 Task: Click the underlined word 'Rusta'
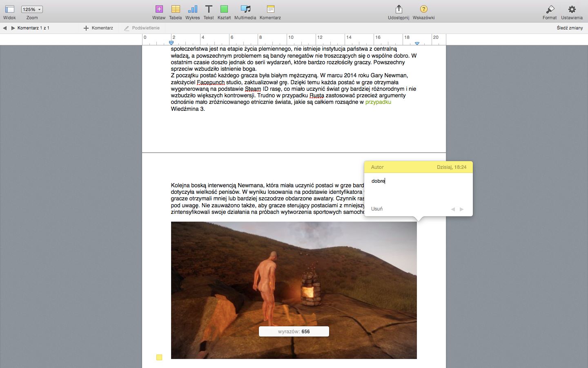[317, 95]
